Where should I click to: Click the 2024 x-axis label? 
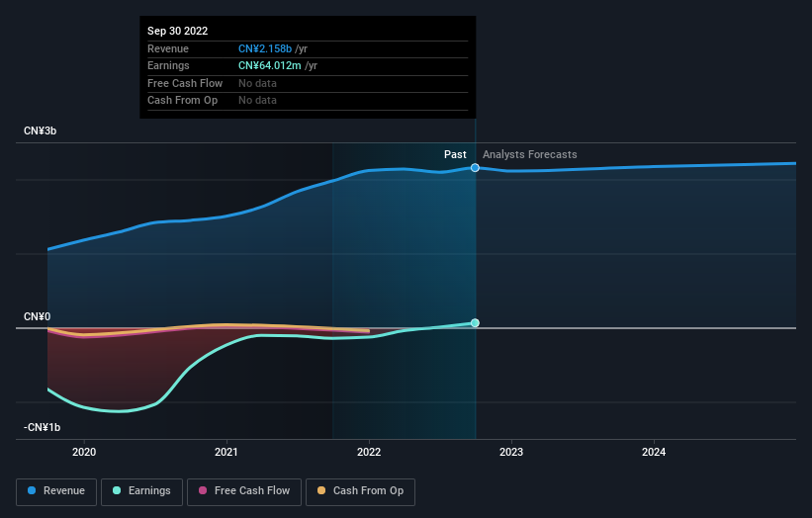(x=654, y=452)
